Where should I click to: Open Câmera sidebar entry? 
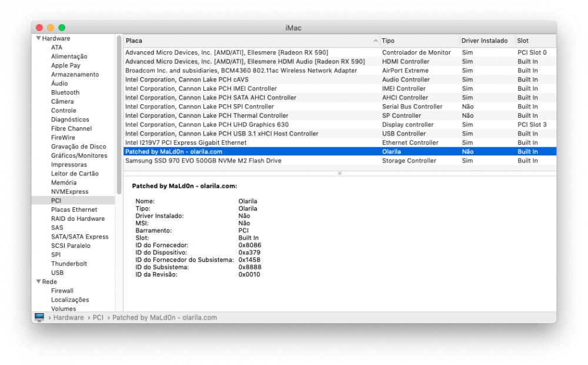tap(62, 101)
